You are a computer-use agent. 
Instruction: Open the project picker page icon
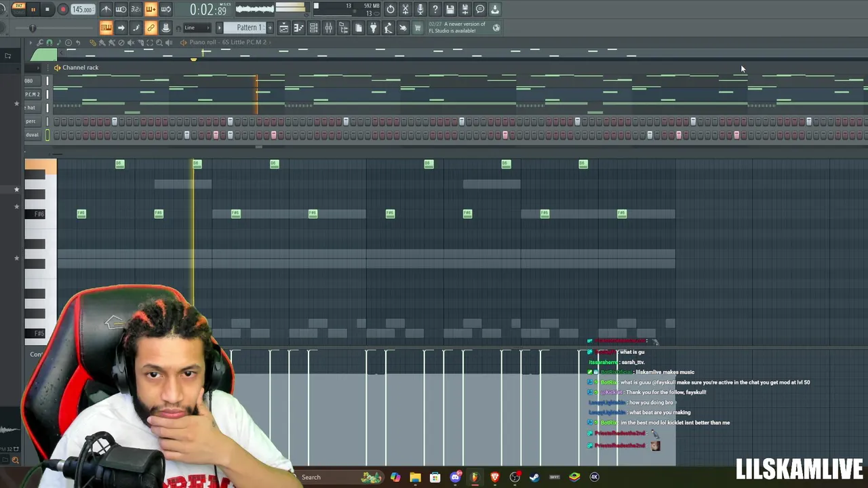(358, 28)
